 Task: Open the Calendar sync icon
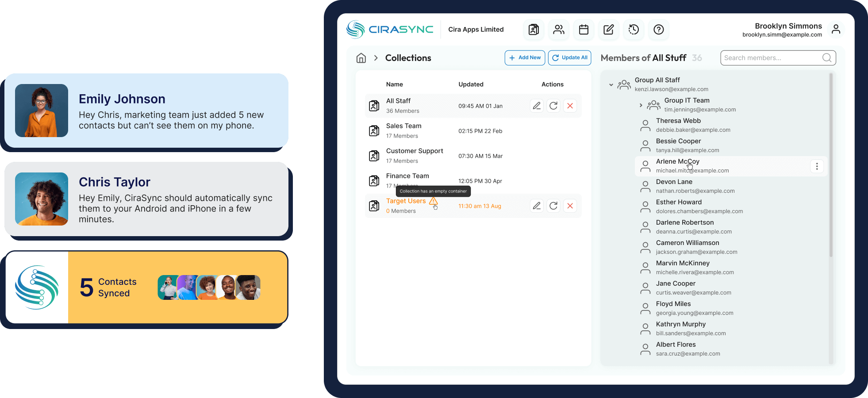point(584,30)
